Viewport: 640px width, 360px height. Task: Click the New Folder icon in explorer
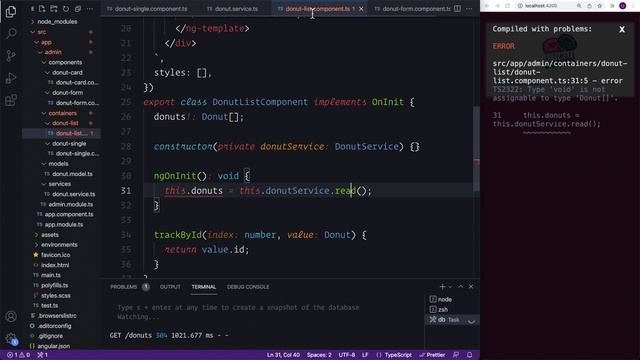[54, 9]
